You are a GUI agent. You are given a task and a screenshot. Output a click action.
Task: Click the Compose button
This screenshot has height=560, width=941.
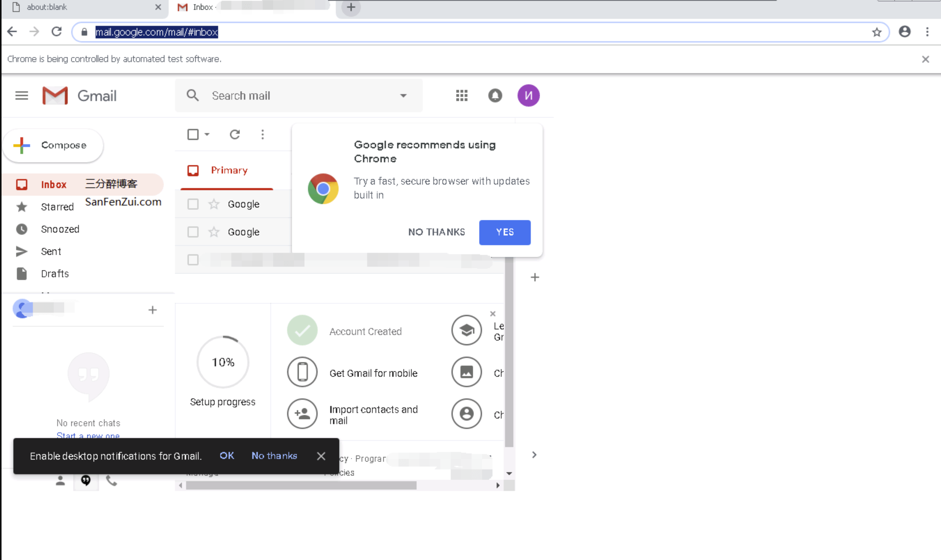click(53, 145)
